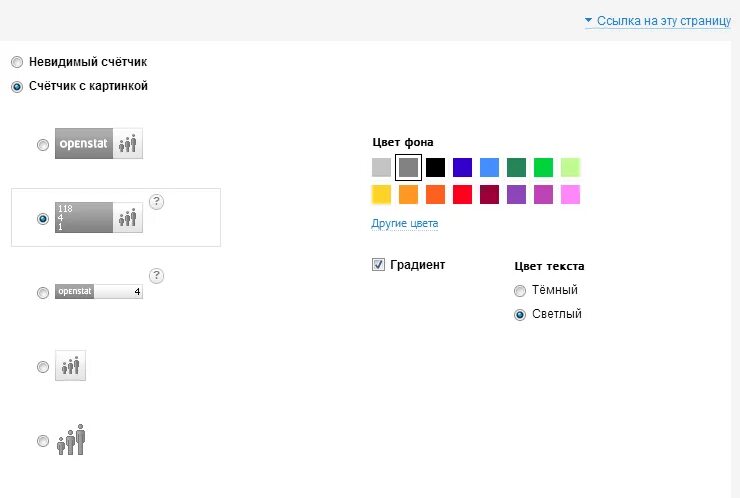
Task: Choose the Светлый text color option
Action: pos(519,315)
